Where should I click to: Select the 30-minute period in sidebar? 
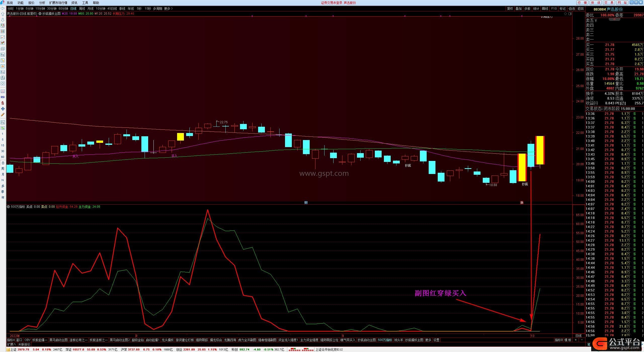[3, 151]
